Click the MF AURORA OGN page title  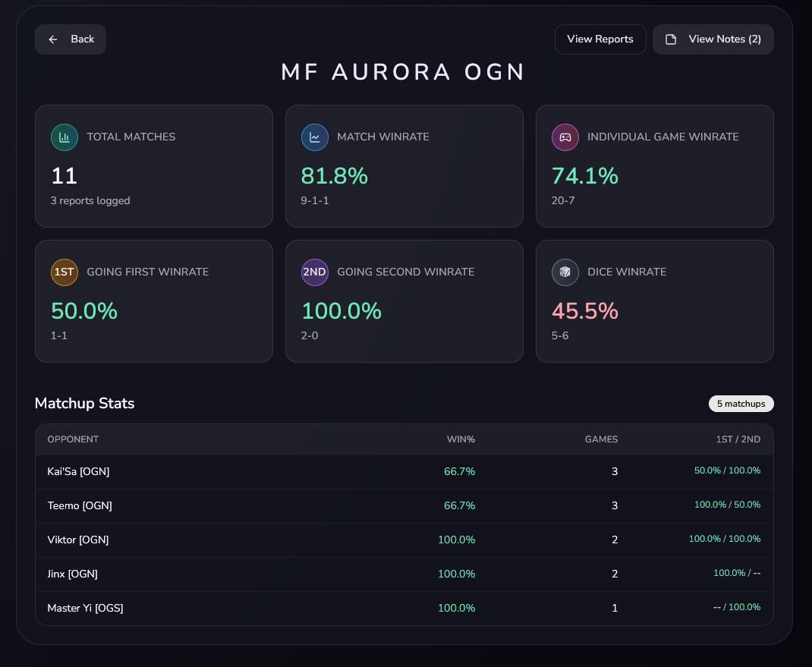tap(403, 71)
